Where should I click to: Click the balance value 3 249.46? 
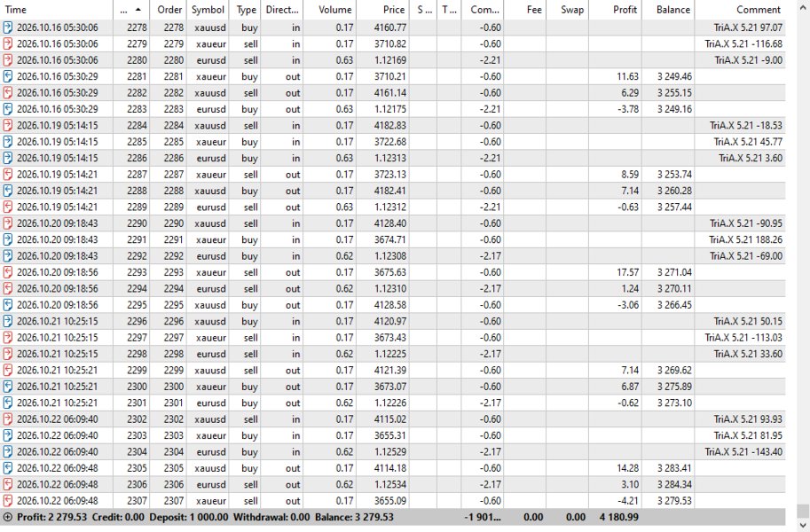674,76
